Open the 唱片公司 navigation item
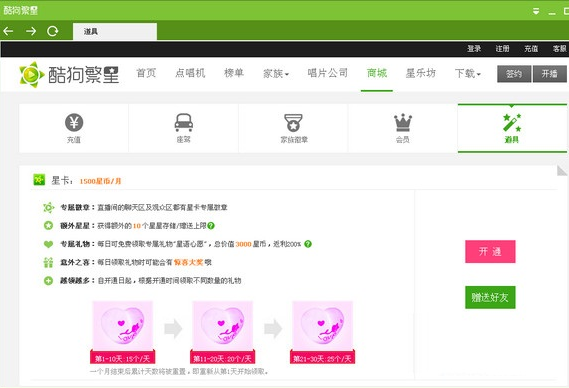This screenshot has height=388, width=569. tap(328, 73)
